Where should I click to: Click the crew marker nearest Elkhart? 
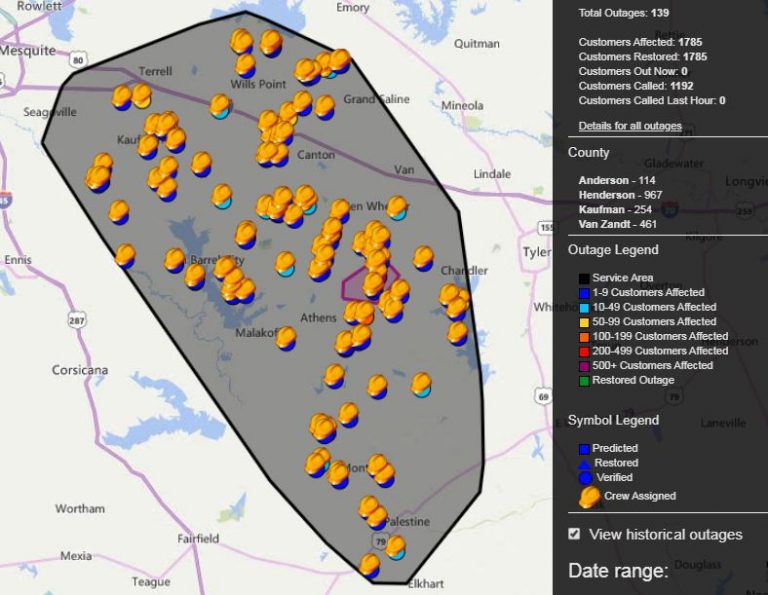(x=370, y=566)
